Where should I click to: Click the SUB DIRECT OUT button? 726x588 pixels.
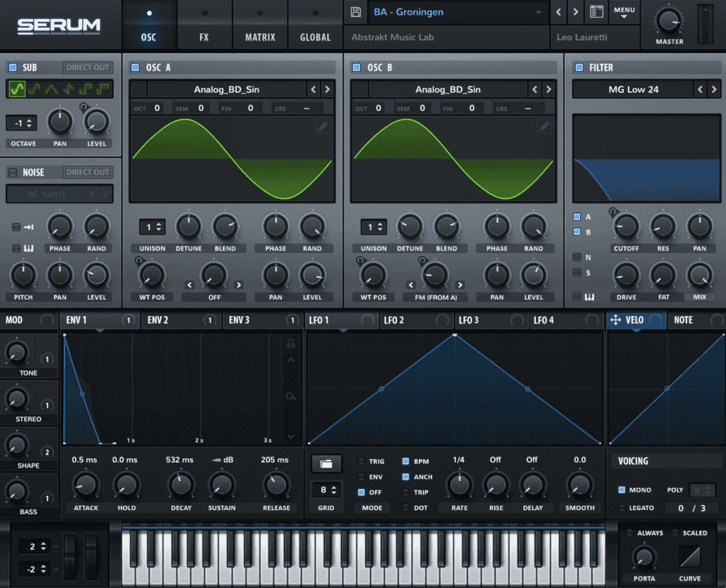coord(88,68)
